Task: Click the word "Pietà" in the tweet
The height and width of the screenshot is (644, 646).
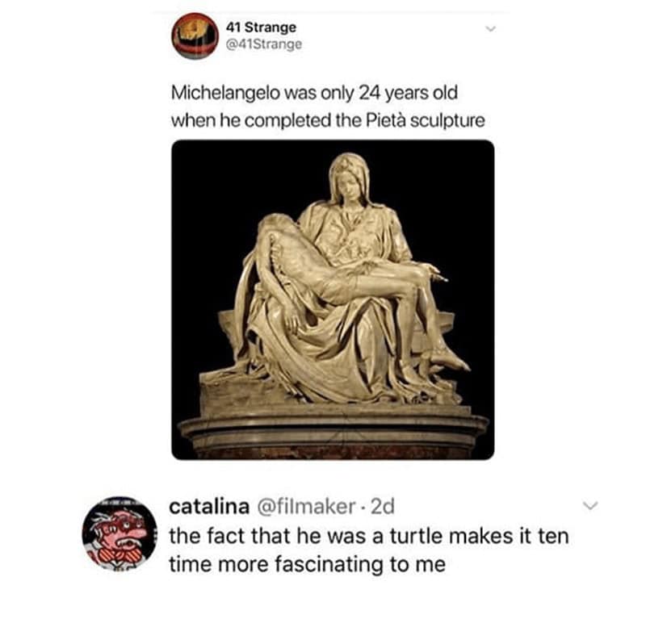Action: click(x=386, y=120)
